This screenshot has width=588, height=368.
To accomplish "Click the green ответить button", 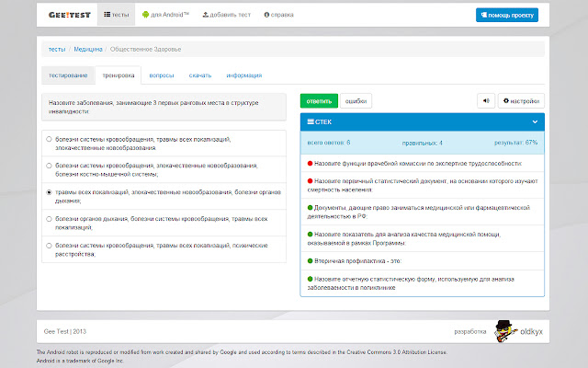I will tap(319, 101).
